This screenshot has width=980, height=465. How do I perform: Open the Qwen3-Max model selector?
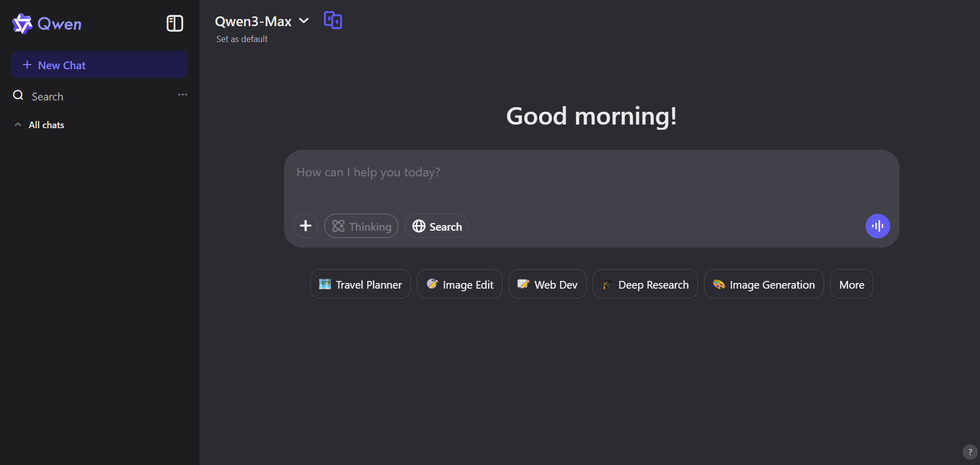click(262, 21)
